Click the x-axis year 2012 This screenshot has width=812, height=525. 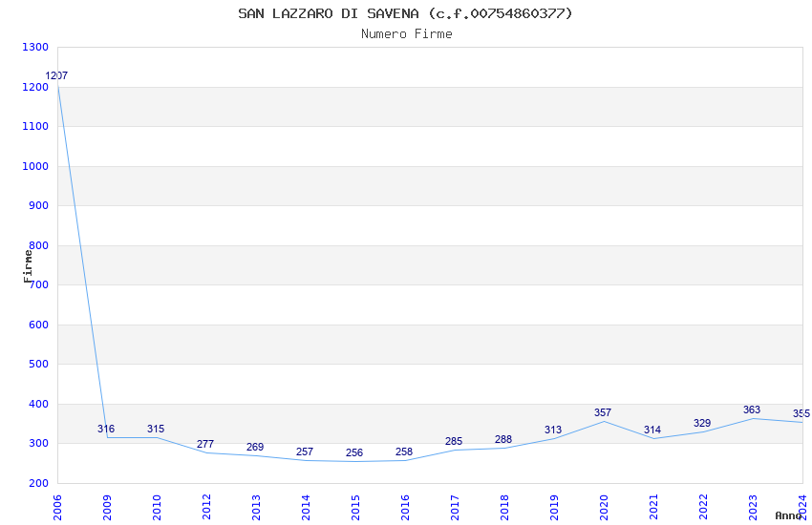point(206,507)
